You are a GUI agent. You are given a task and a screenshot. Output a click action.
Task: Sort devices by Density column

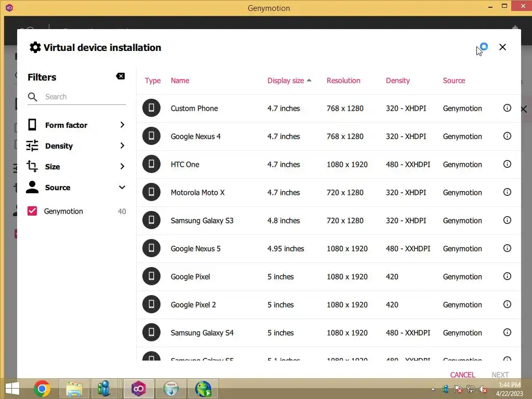click(397, 81)
